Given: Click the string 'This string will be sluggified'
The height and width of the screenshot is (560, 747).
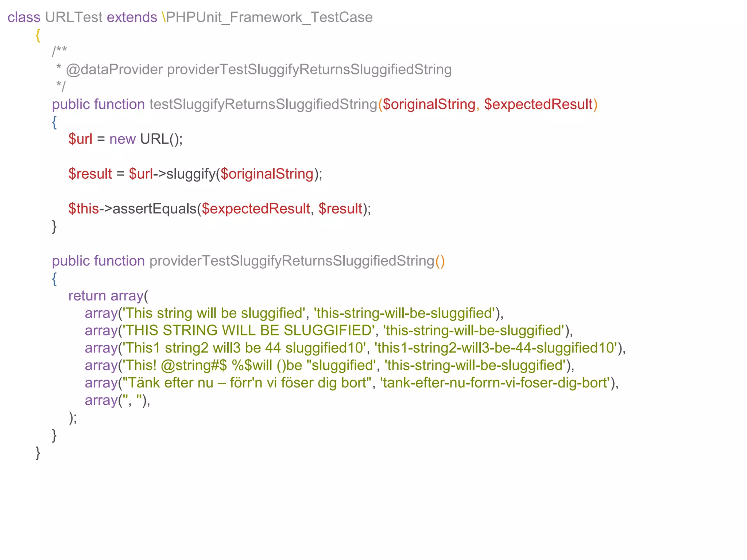Looking at the screenshot, I should click(214, 313).
